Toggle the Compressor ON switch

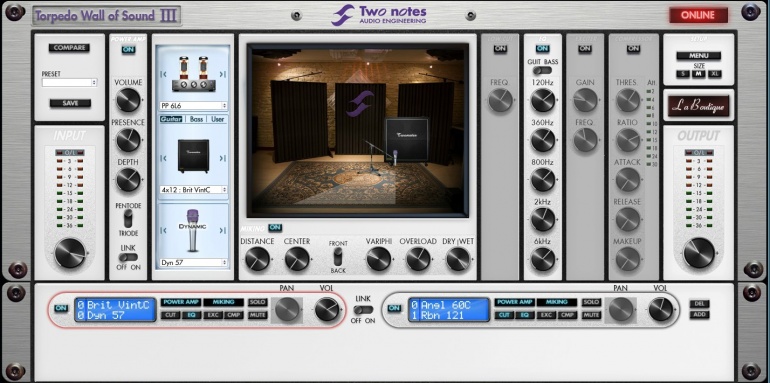click(x=633, y=49)
